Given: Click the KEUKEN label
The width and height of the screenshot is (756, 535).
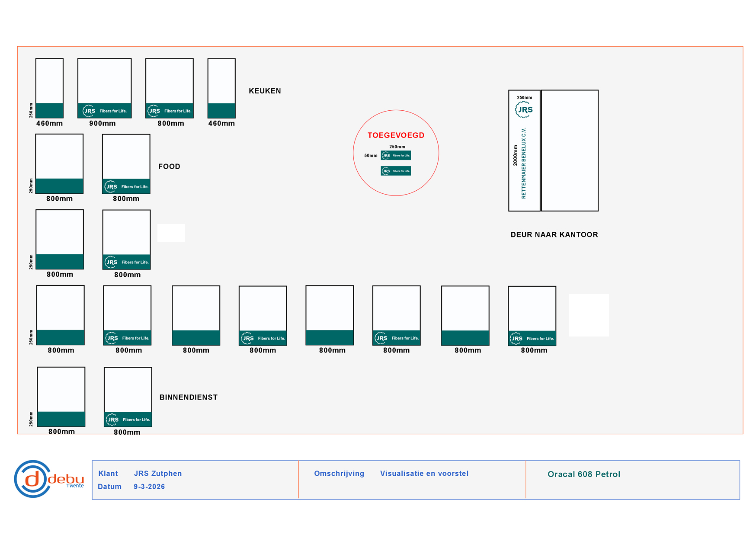Looking at the screenshot, I should pyautogui.click(x=265, y=91).
